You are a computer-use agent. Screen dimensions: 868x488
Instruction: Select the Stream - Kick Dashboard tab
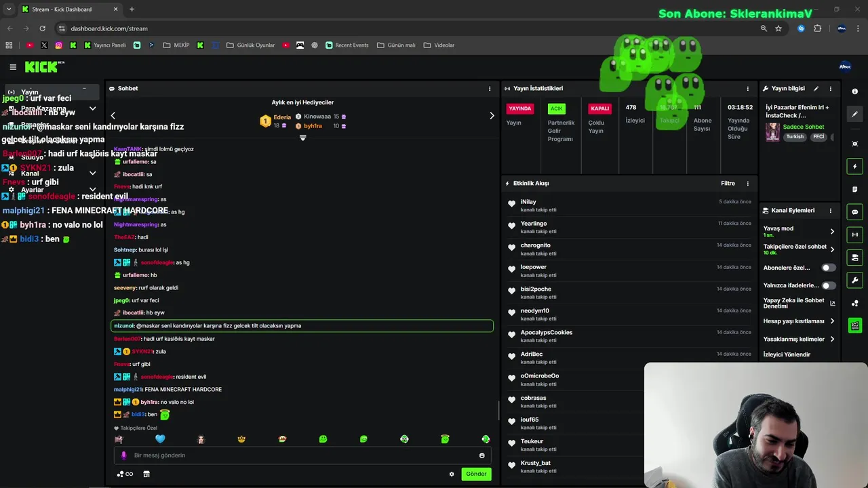coord(70,9)
